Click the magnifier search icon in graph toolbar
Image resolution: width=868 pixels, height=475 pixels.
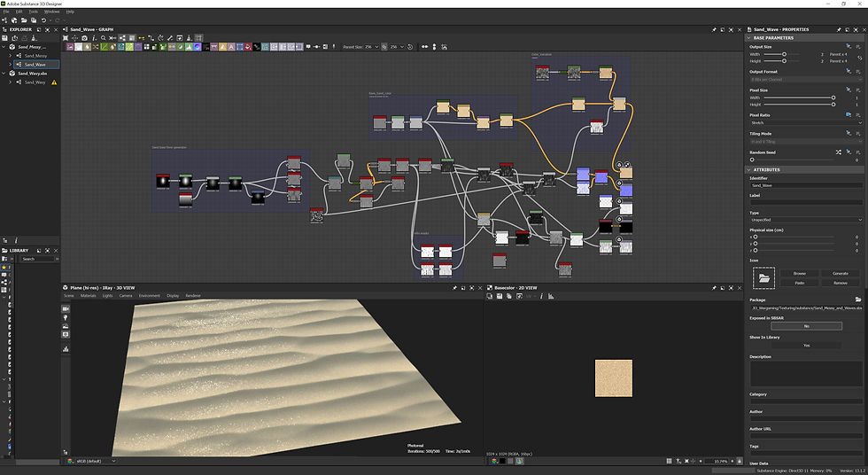point(103,38)
